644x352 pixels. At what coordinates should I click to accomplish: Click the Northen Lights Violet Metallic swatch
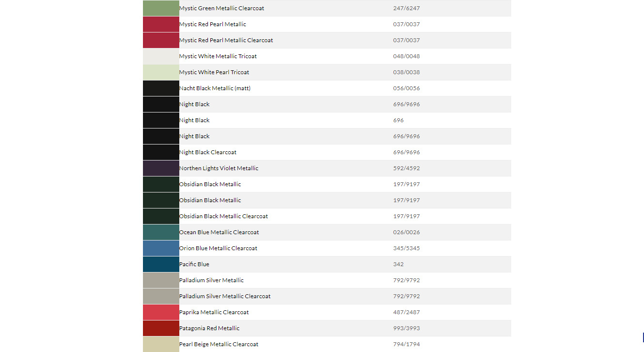(x=161, y=168)
